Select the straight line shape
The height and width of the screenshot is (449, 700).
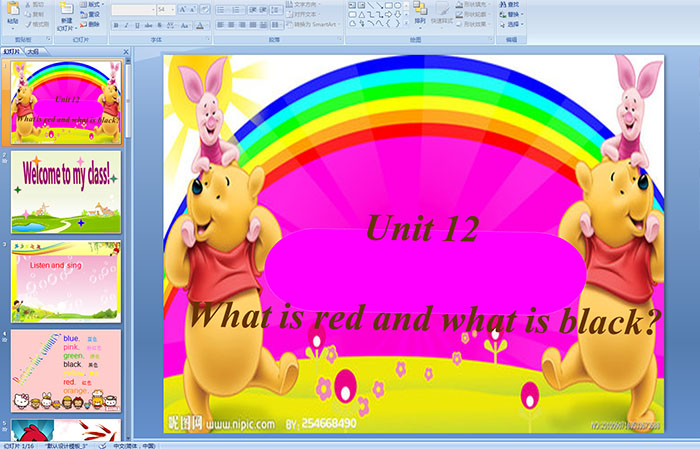(x=371, y=5)
